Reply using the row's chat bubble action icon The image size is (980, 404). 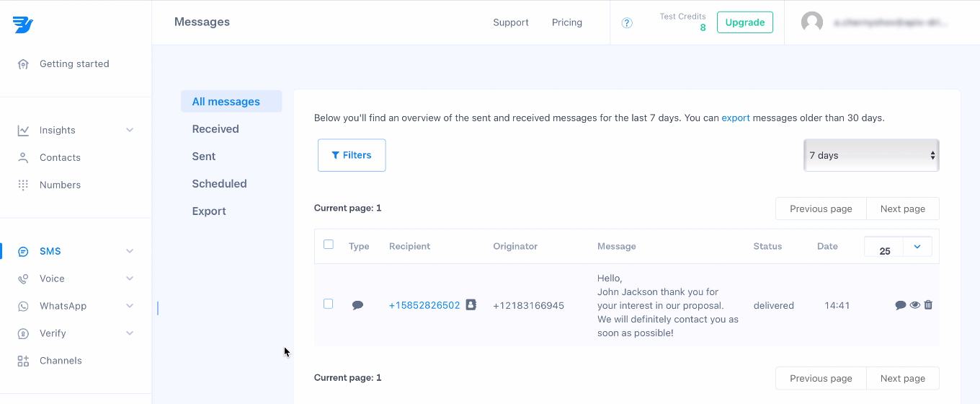pyautogui.click(x=901, y=305)
